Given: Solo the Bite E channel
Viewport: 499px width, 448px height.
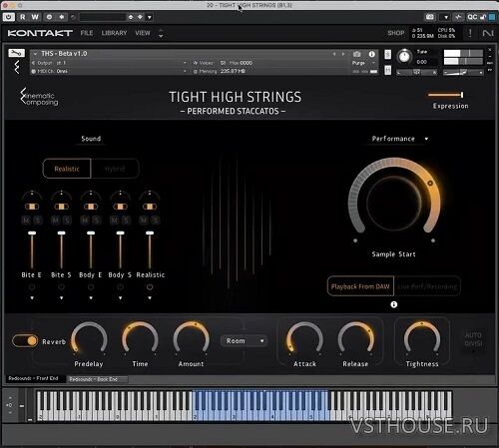Looking at the screenshot, I should 38,221.
